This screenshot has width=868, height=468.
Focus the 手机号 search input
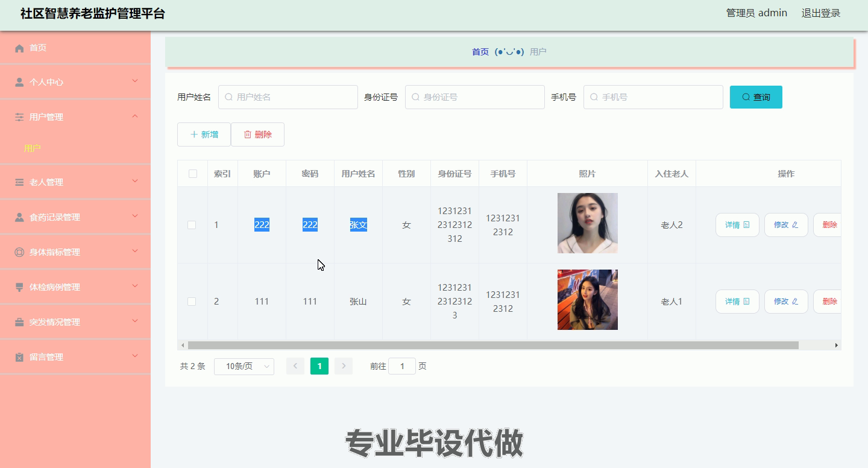653,97
